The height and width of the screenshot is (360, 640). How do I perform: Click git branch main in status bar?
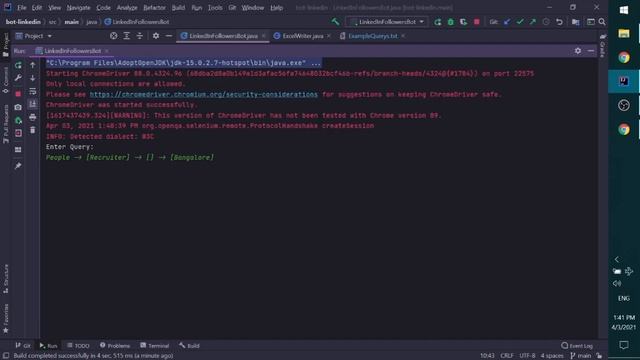coord(580,356)
